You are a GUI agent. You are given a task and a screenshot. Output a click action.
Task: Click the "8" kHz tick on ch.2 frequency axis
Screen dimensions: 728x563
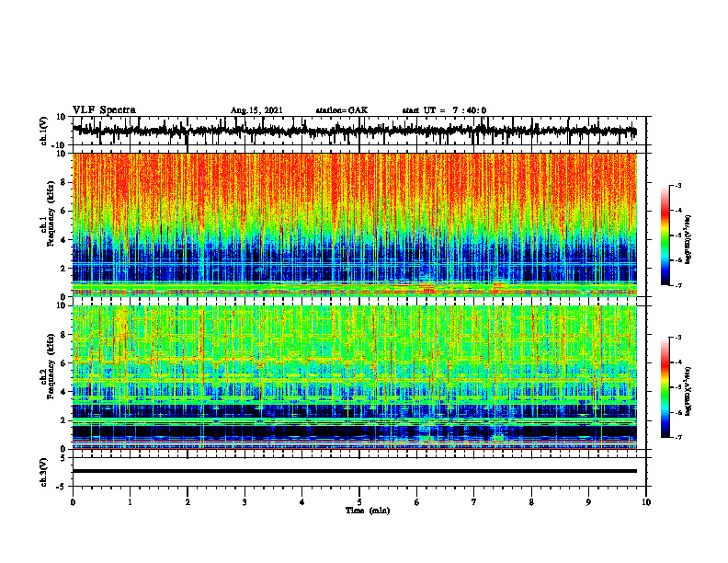tap(64, 335)
